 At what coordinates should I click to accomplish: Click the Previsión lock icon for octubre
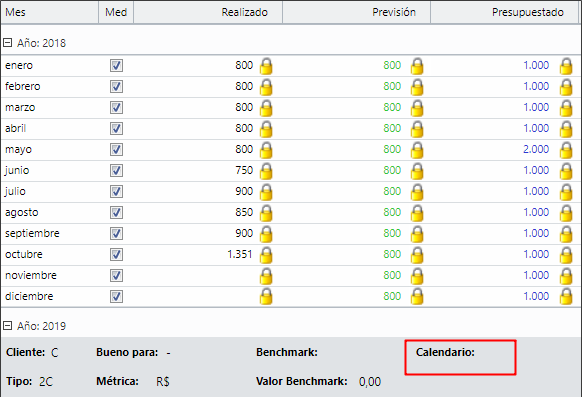(417, 255)
